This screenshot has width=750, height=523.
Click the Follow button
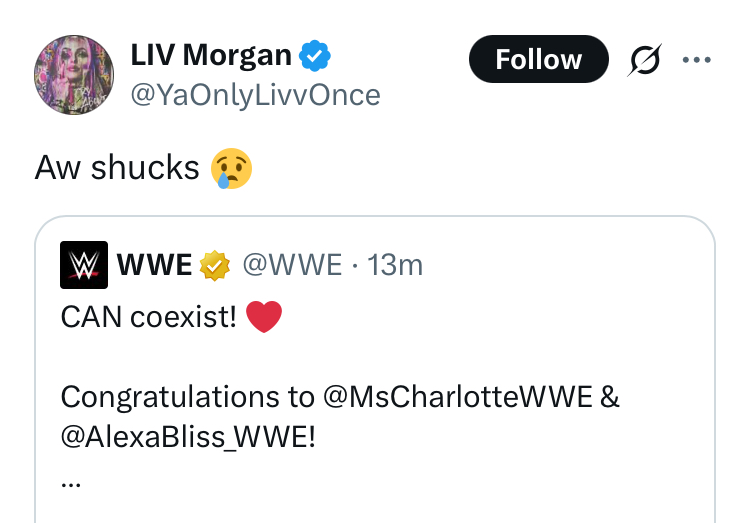click(538, 59)
